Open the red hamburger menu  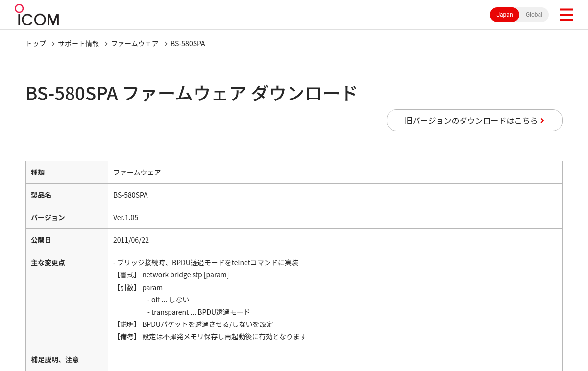pos(566,15)
